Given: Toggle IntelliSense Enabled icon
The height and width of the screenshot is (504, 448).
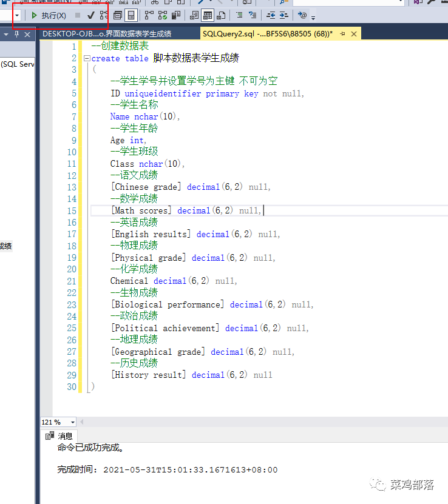Looking at the screenshot, I should [131, 15].
